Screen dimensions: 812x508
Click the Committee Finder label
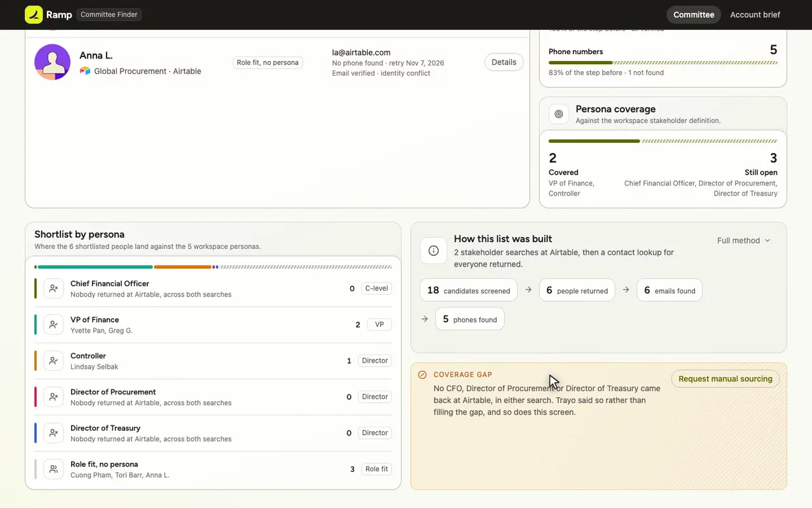pyautogui.click(x=109, y=15)
